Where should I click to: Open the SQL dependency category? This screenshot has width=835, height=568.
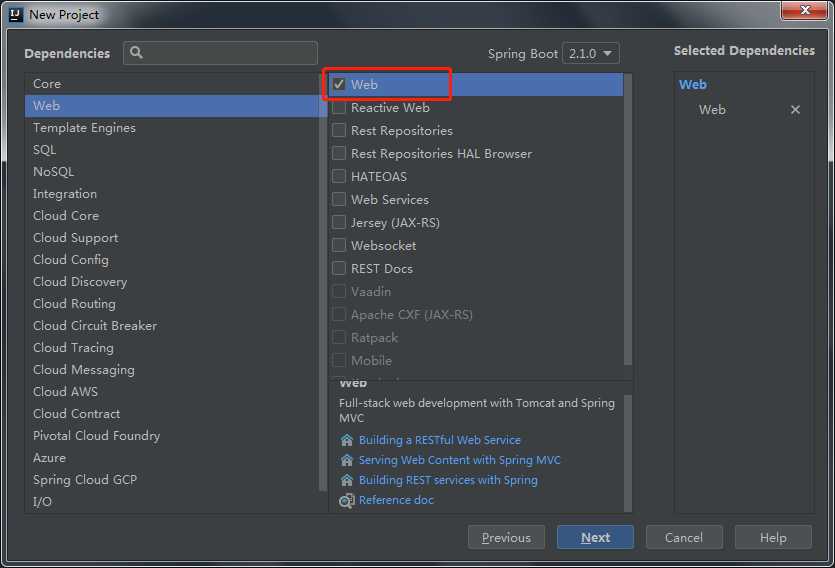(x=172, y=150)
